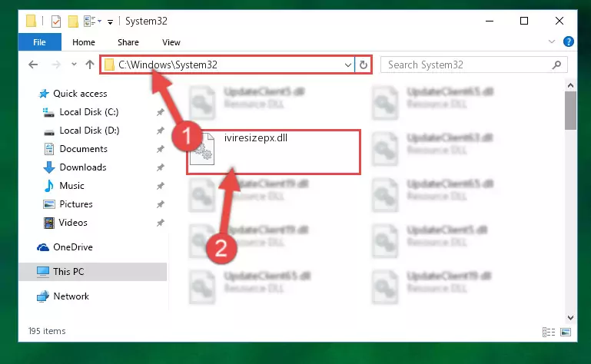Open the View ribbon tab
The image size is (591, 364).
click(171, 42)
